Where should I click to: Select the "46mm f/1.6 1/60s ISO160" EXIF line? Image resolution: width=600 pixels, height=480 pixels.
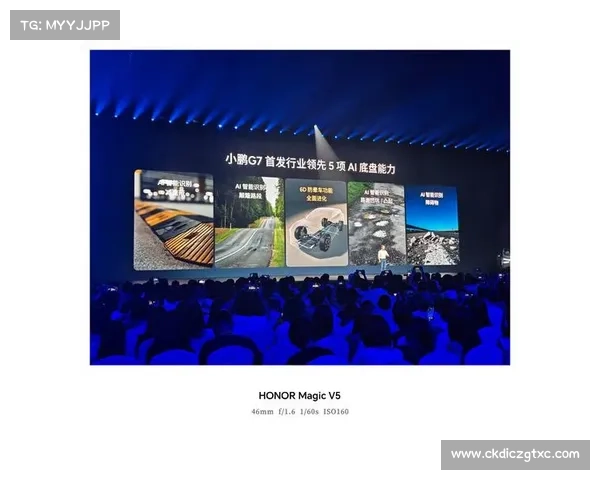[300, 411]
